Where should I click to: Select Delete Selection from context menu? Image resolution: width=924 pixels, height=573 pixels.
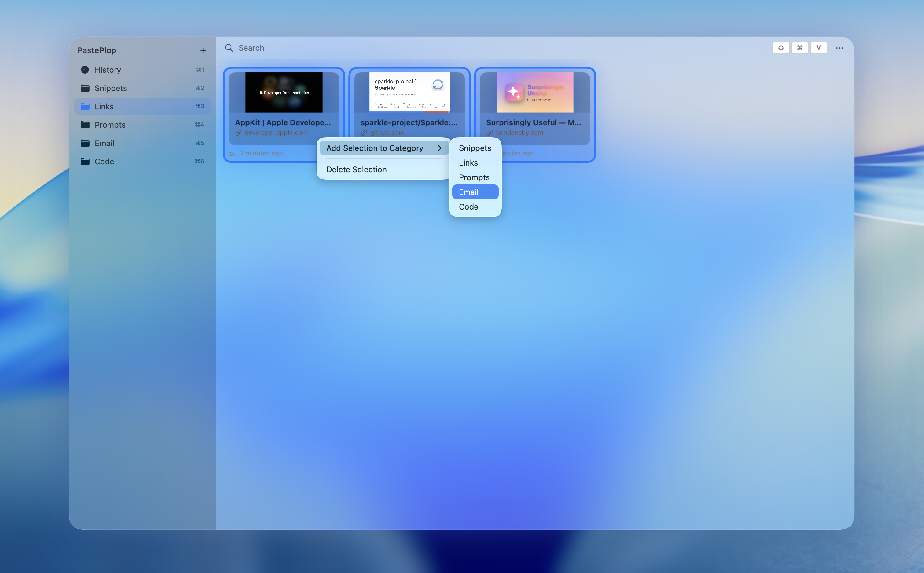tap(356, 170)
